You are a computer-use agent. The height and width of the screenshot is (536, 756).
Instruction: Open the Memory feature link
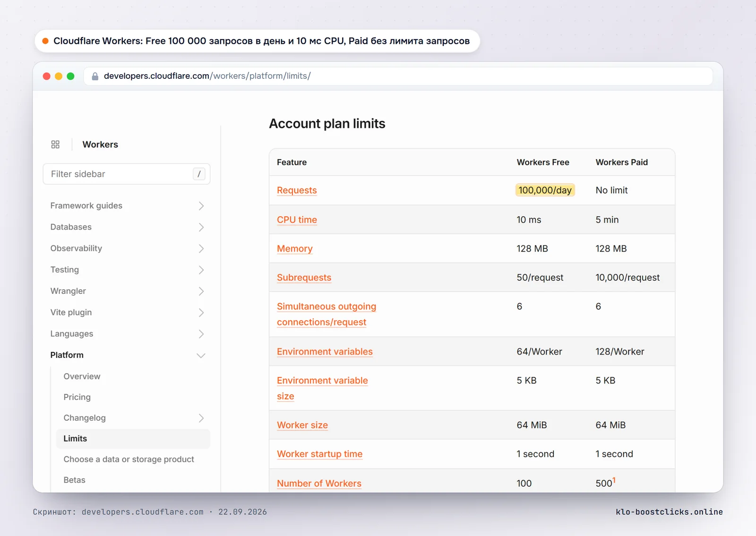click(295, 249)
